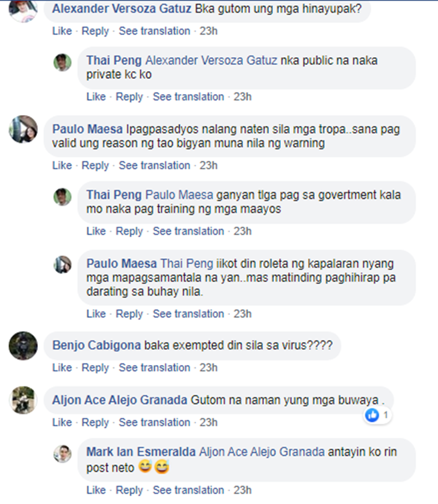Image resolution: width=438 pixels, height=504 pixels.
Task: Open tagged Alexander Versoza Gatuz mention in Thai Peng's reply
Action: (211, 60)
